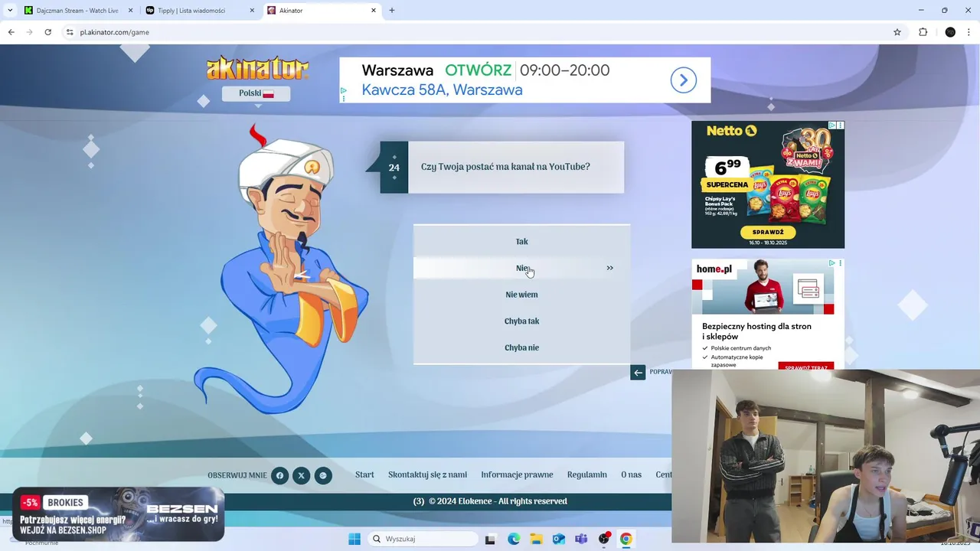
Task: Open Task View on the taskbar
Action: (491, 539)
